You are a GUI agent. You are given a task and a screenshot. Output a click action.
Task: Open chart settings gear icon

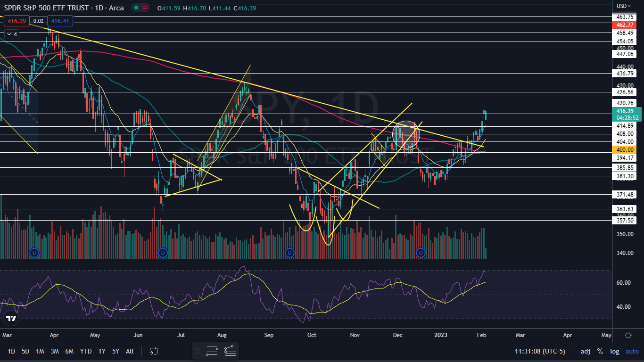click(x=628, y=335)
